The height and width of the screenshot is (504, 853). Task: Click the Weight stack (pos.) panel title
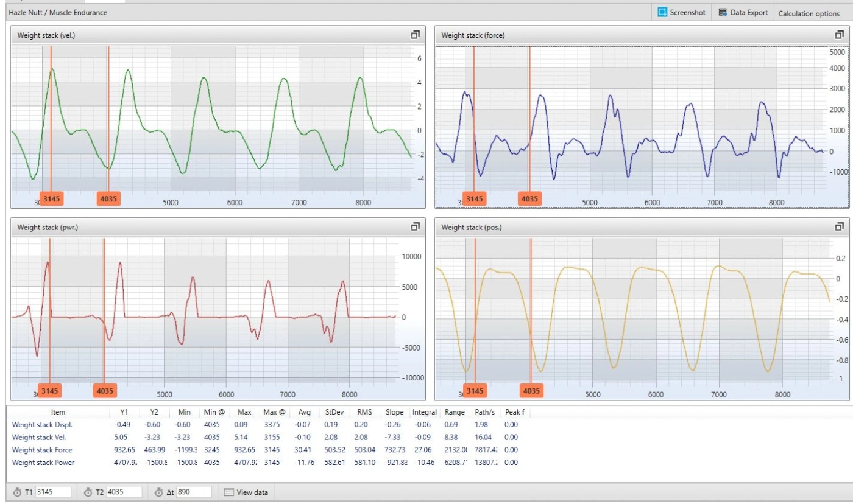coord(472,227)
